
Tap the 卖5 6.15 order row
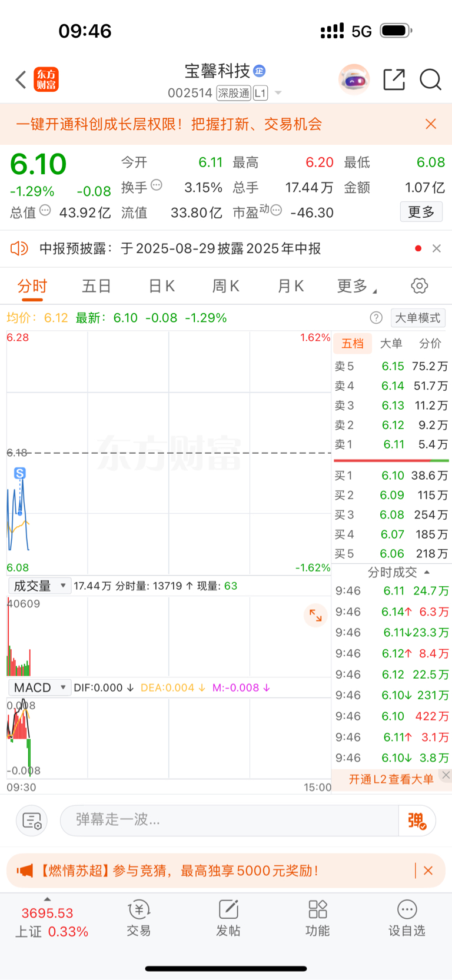[x=391, y=366]
